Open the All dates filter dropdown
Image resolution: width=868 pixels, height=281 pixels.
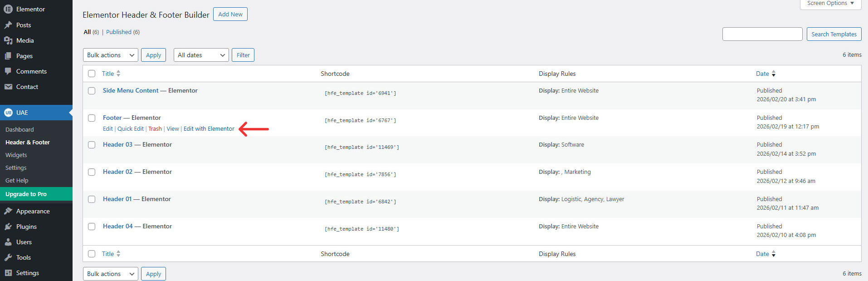[x=201, y=55]
